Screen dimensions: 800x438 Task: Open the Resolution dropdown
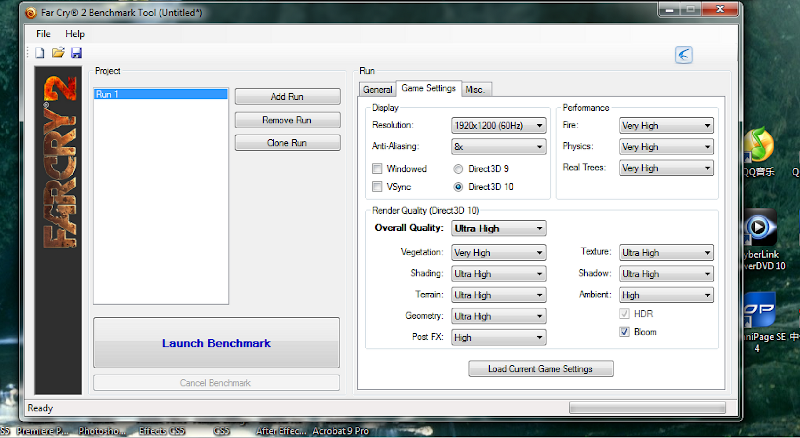coord(498,126)
